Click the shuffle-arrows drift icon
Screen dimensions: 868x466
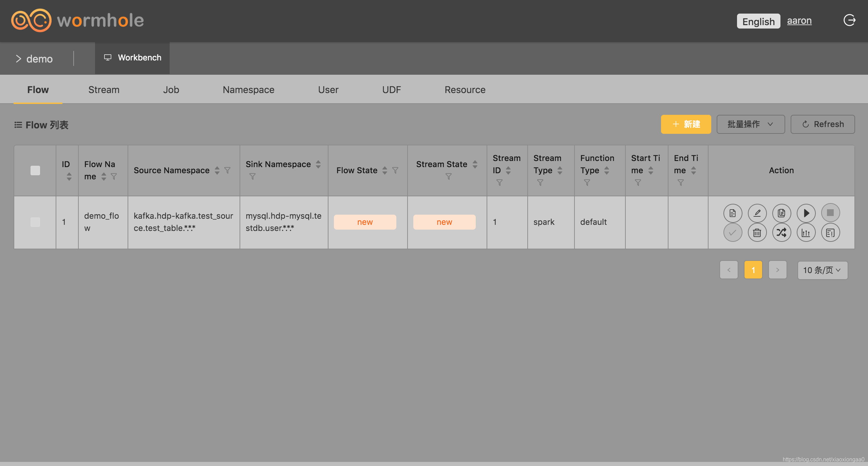[781, 233]
